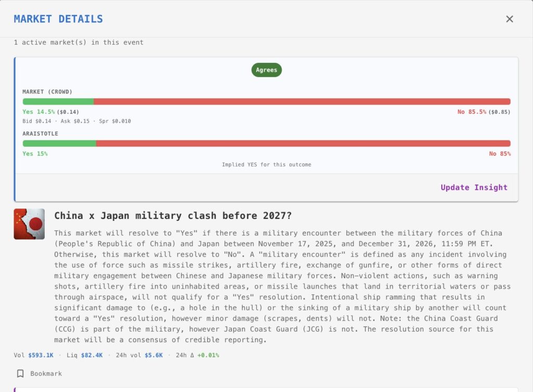Viewport: 533px width, 392px height.
Task: Click the "24h Δ +0.01%" stat
Action: coord(197,355)
